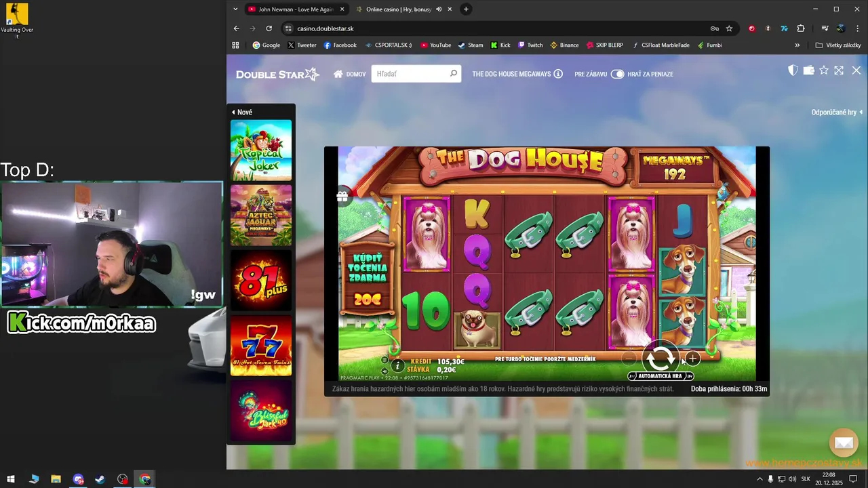Viewport: 868px width, 488px height.
Task: Open the Chrome three-dot menu
Action: pos(857,28)
